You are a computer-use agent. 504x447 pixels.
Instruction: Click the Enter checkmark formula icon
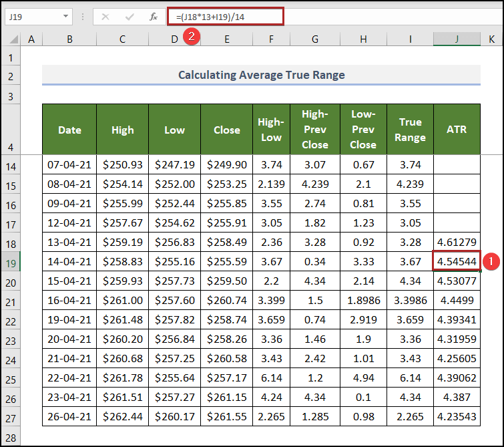tap(130, 17)
